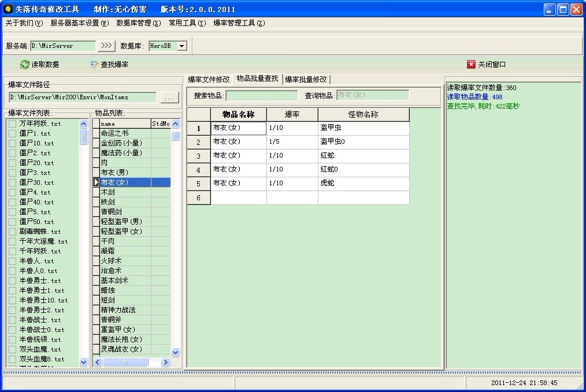Open the 常用工具 menu
Viewport: 586px width, 392px height.
point(187,23)
